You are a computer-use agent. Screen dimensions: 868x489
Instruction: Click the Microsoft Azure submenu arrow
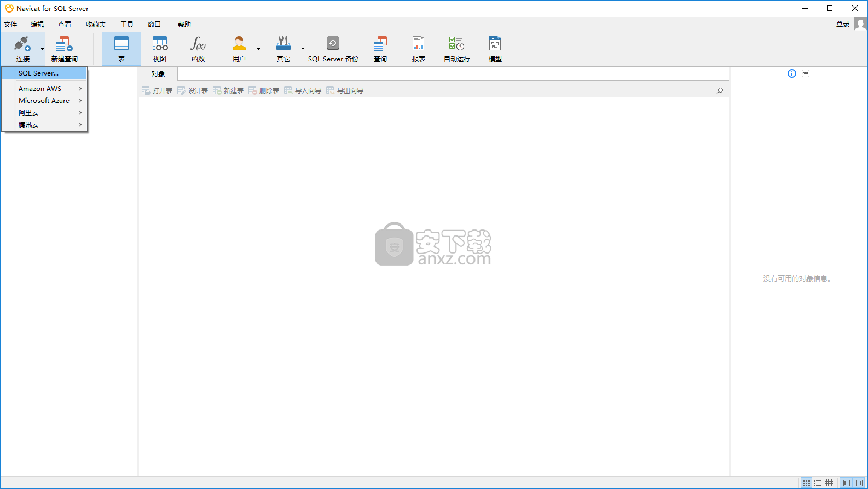[80, 100]
